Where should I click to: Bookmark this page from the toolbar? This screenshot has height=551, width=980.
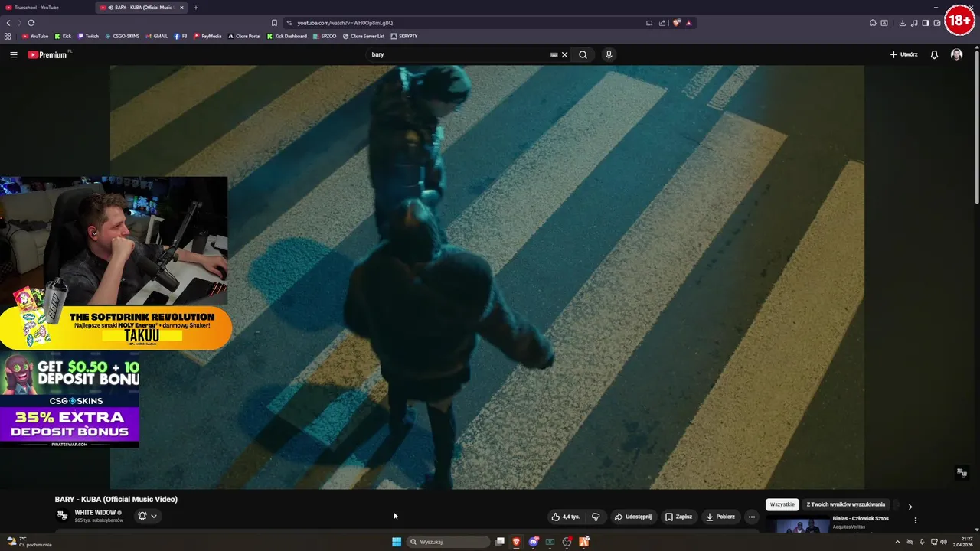coord(274,23)
